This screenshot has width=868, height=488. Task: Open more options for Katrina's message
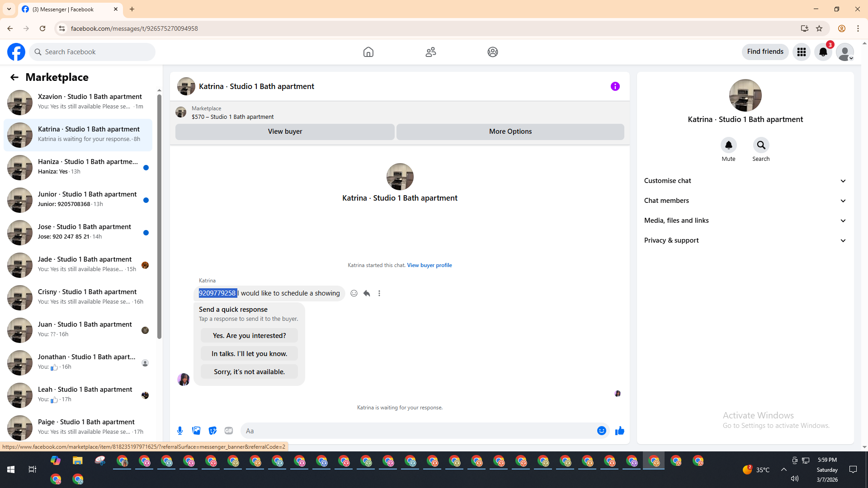tap(379, 293)
